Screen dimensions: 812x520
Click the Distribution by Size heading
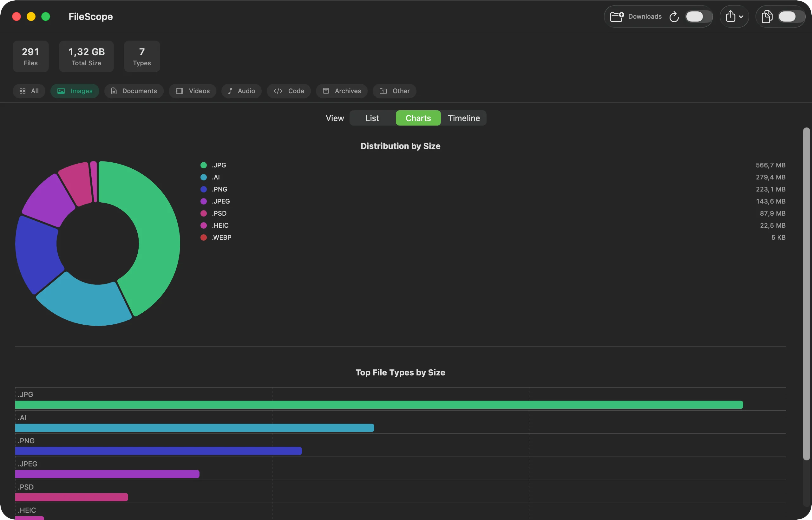coord(401,146)
